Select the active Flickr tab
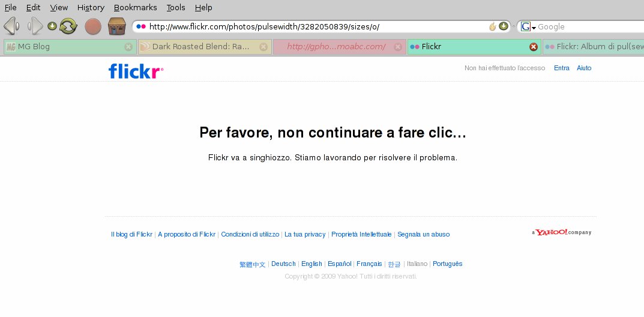Image resolution: width=644 pixels, height=317 pixels. pyautogui.click(x=474, y=47)
